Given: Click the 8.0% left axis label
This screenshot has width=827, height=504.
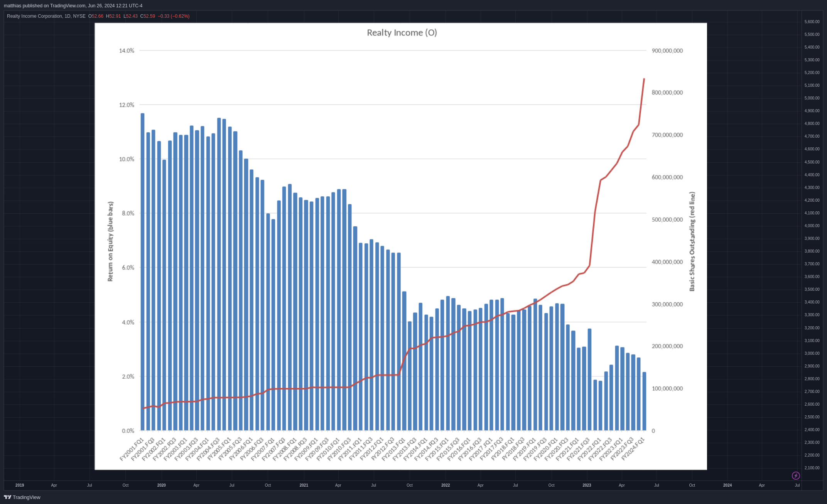Looking at the screenshot, I should tap(128, 213).
